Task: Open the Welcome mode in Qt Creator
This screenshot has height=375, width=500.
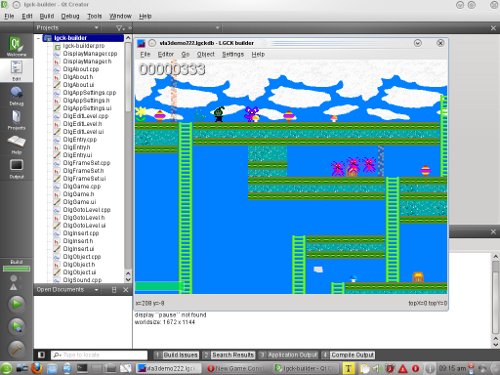Action: (x=16, y=46)
